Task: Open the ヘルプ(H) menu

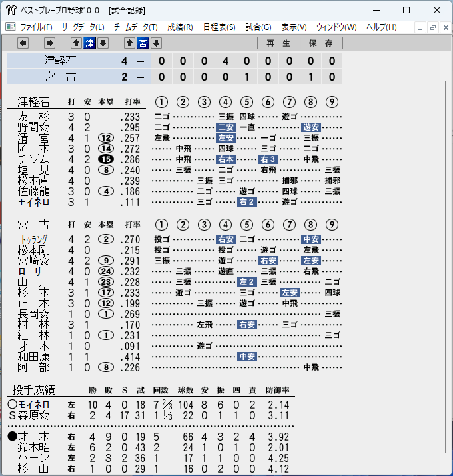Action: pos(382,27)
